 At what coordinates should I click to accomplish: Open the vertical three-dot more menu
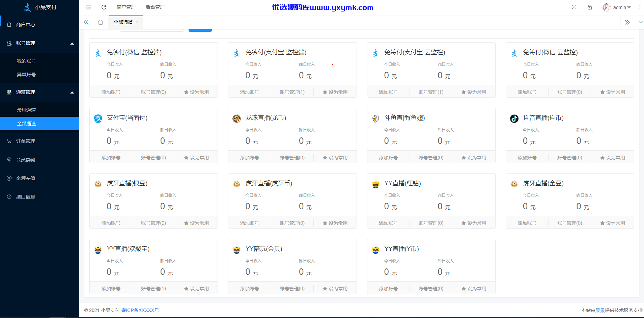640,7
